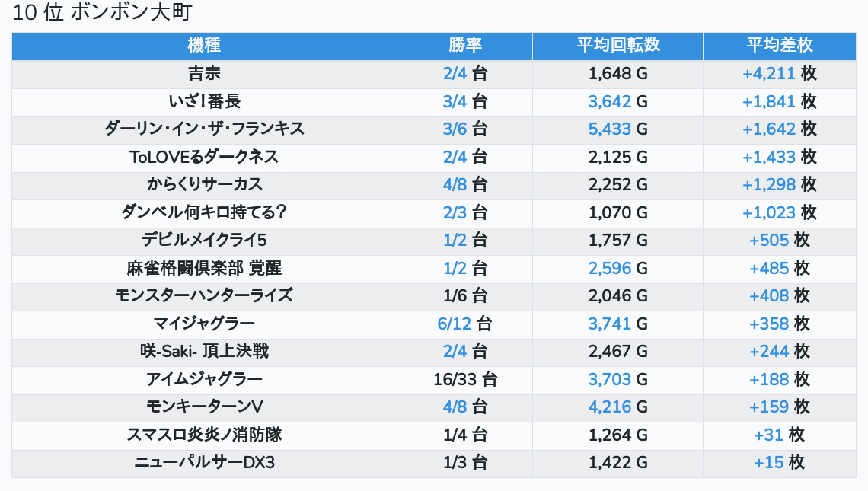This screenshot has height=491, width=868.
Task: Select the モンキーターンV machine name
Action: [x=204, y=407]
